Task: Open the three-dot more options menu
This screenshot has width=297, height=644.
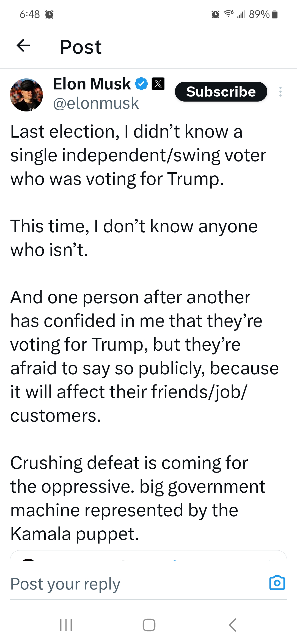Action: 280,92
